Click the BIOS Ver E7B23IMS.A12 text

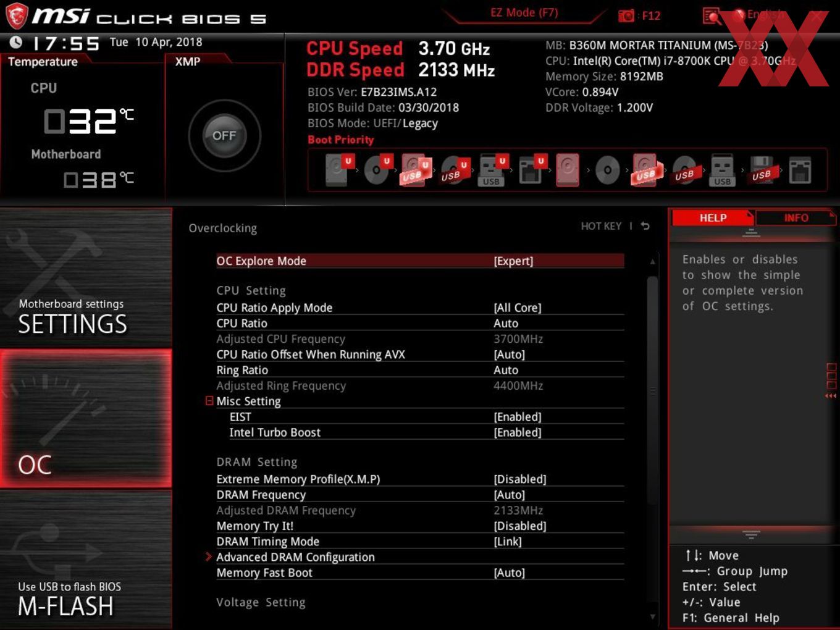pos(372,92)
